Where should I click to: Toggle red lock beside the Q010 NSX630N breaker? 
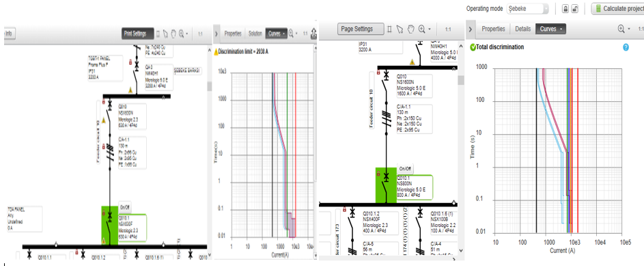click(x=103, y=102)
